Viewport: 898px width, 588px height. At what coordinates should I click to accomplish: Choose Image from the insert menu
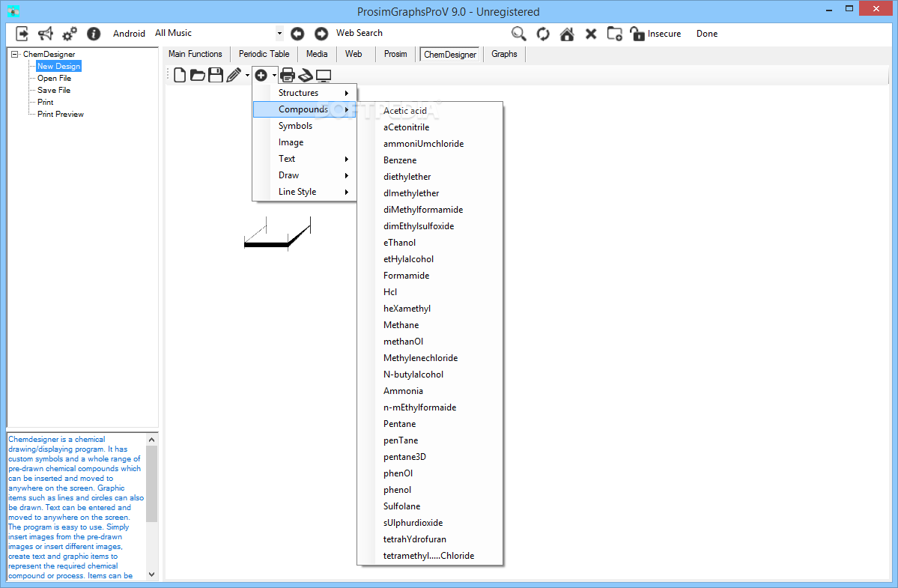pyautogui.click(x=305, y=142)
